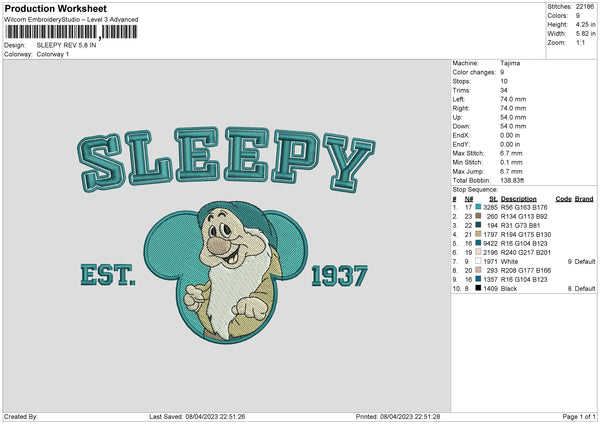600x424 pixels.
Task: Click the Colorway 1 value
Action: coord(53,54)
